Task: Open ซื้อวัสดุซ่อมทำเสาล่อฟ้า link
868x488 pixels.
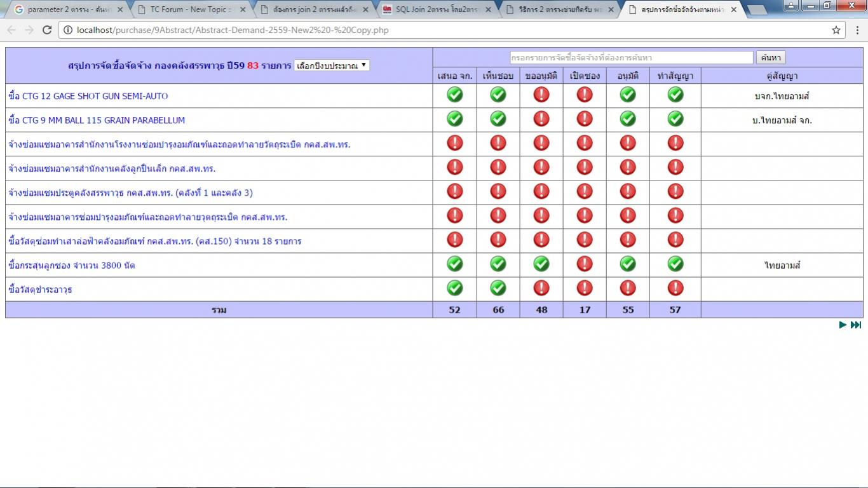Action: [x=155, y=241]
